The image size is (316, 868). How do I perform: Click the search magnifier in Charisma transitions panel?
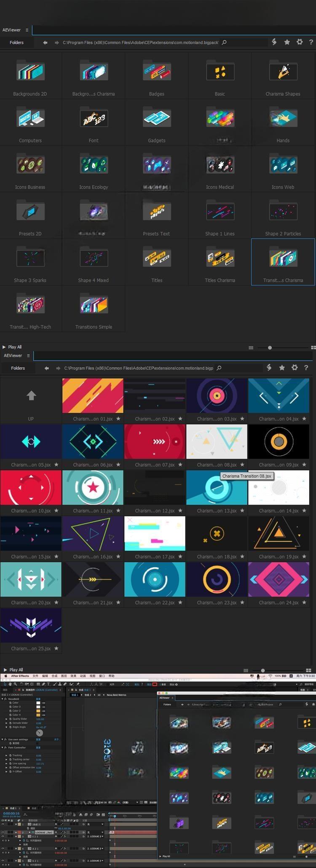point(219,368)
